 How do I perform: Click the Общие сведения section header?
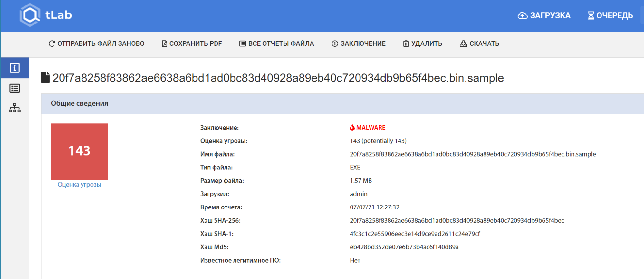80,103
